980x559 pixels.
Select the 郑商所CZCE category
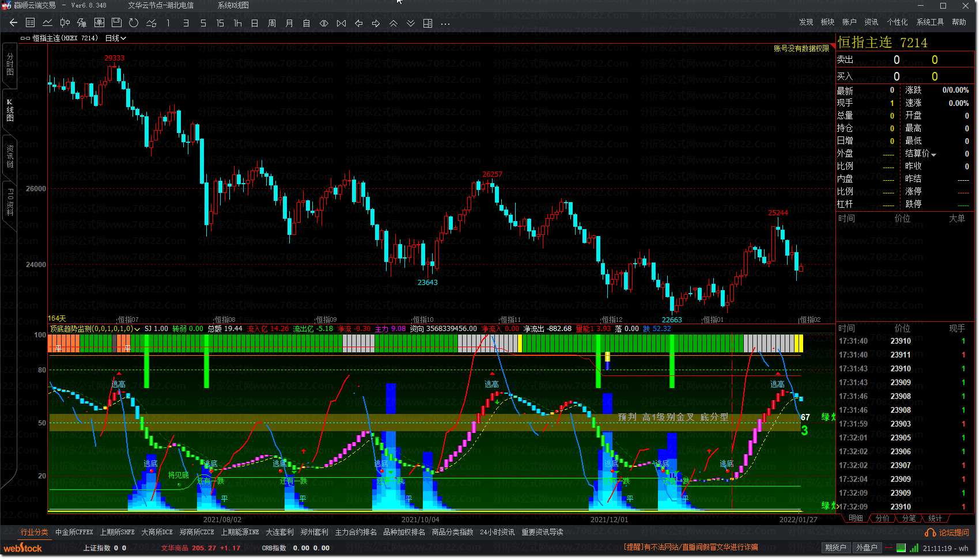[196, 532]
